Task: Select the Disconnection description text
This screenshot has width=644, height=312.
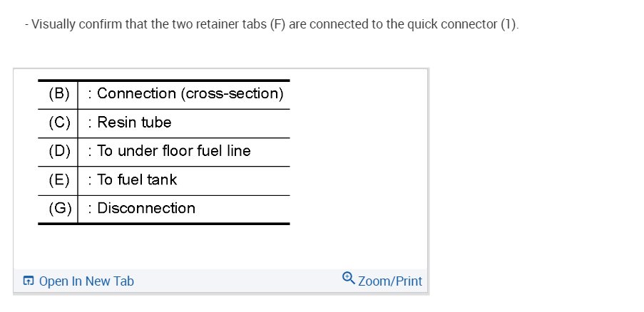Action: (x=145, y=209)
